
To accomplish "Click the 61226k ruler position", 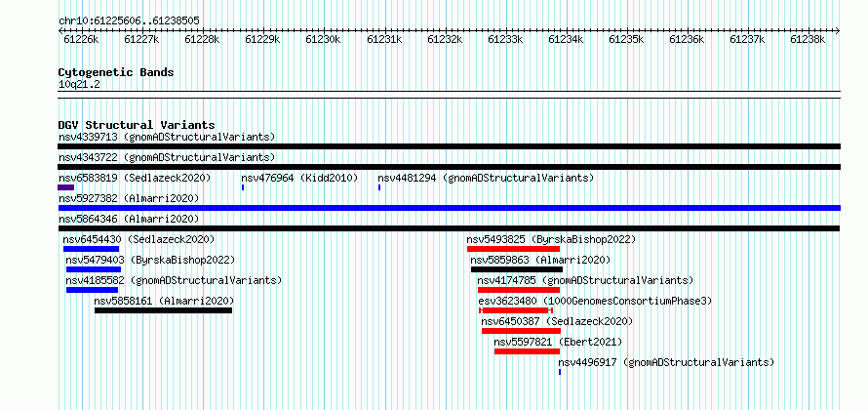I will point(81,39).
